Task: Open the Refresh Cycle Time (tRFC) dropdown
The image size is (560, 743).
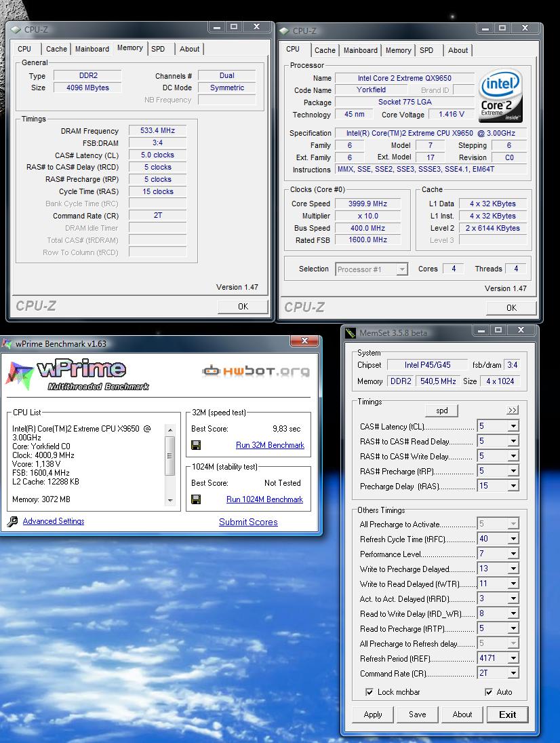Action: 513,539
